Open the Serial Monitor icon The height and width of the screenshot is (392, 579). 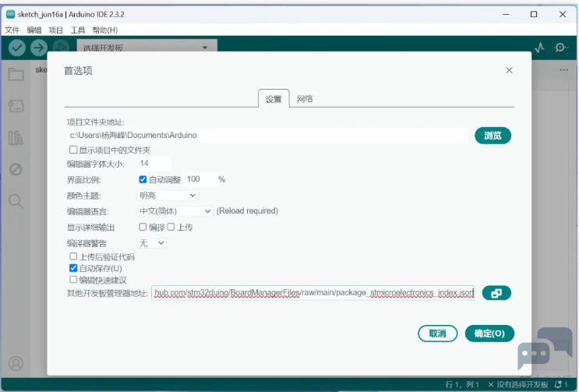(560, 48)
